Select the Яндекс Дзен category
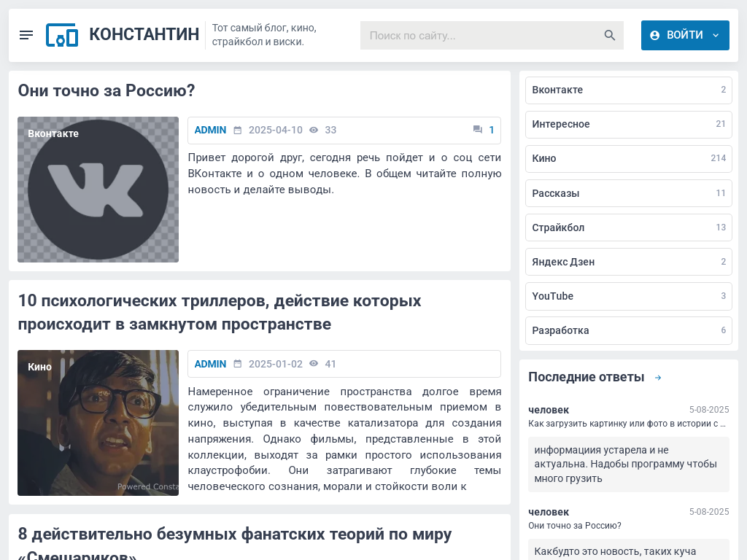 628,262
